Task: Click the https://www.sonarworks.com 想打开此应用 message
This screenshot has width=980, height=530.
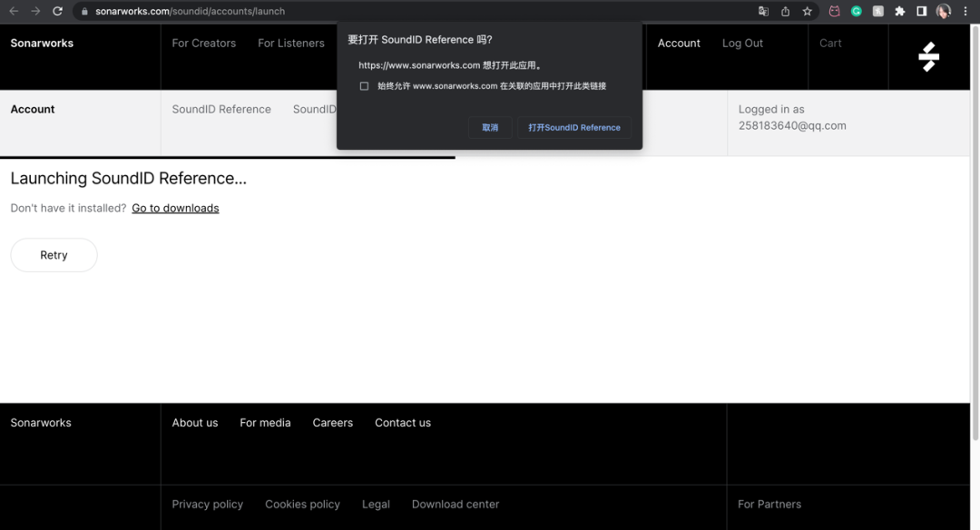Action: point(450,65)
